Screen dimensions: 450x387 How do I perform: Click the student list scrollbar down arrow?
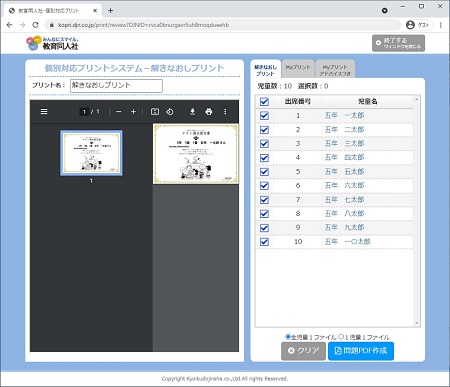tap(417, 323)
